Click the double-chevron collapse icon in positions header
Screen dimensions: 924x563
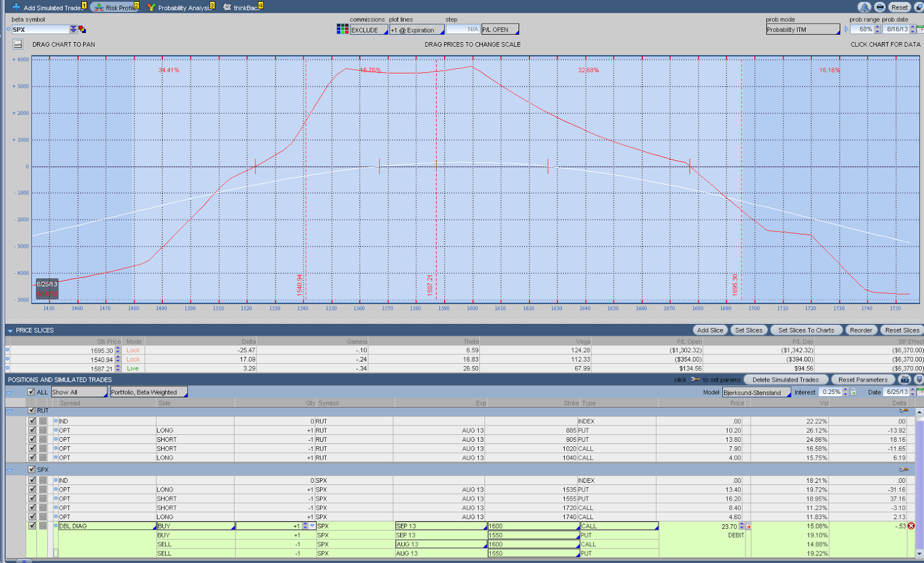pos(919,379)
